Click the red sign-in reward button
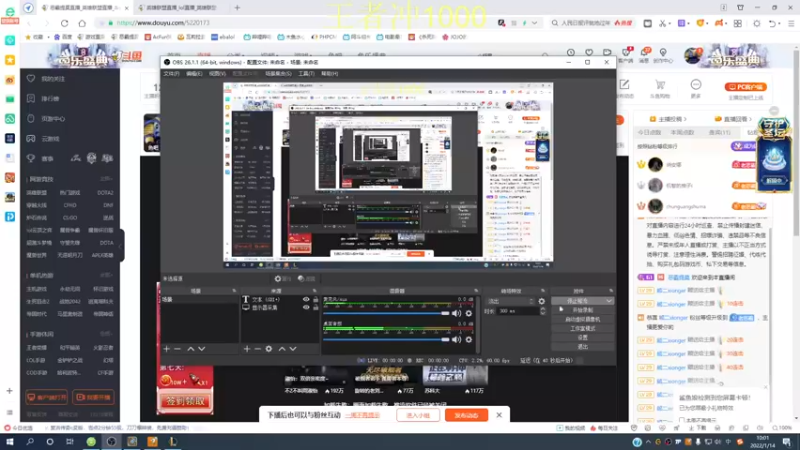Screen dimensions: 800x450 [x=186, y=402]
